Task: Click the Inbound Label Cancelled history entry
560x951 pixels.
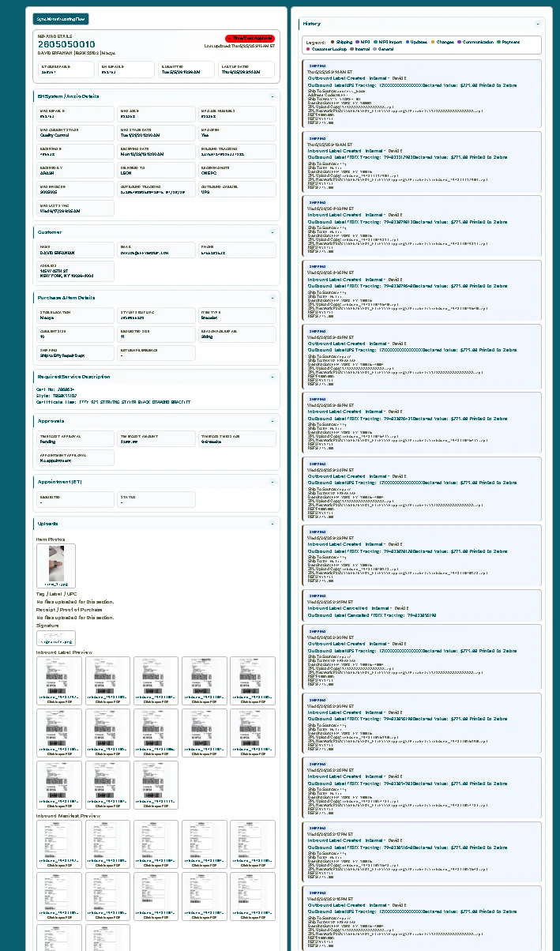Action: coord(423,604)
